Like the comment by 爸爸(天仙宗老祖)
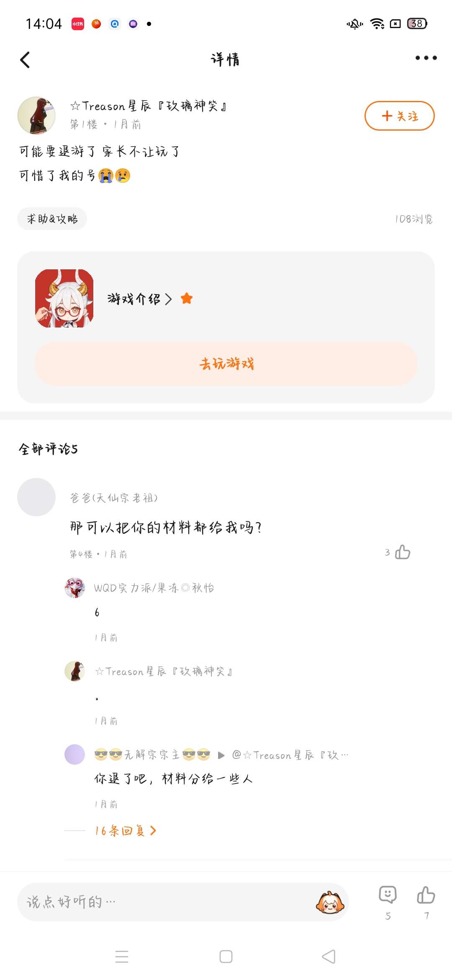Viewport: 452px width, 980px height. [402, 552]
